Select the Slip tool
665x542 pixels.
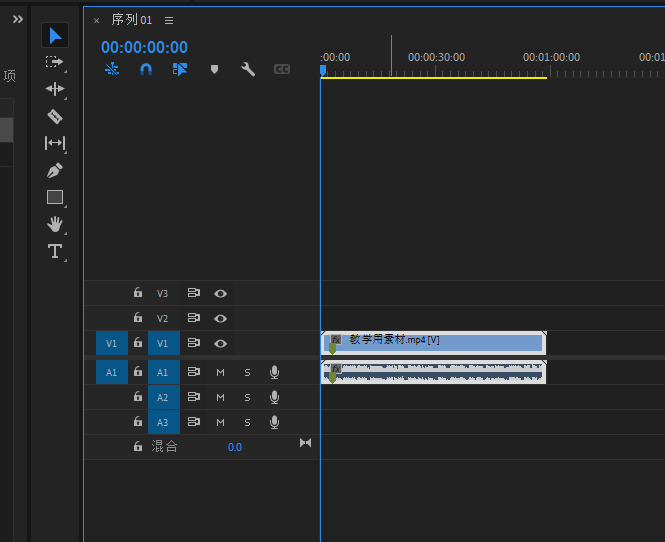[55, 143]
